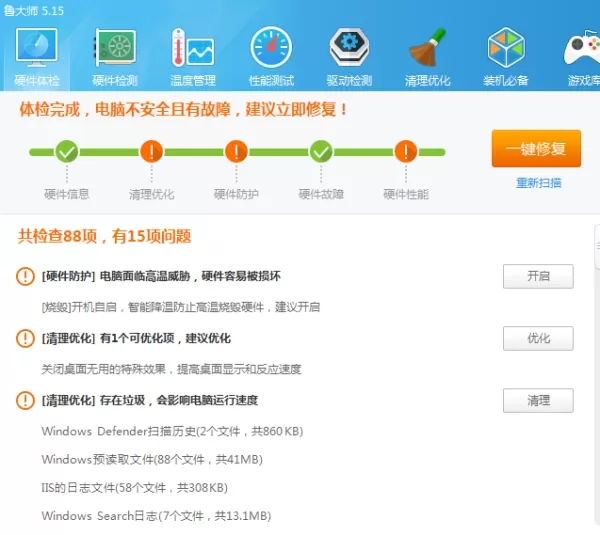Click 优化 button for optimizable item
Viewport: 600px width, 535px height.
pos(538,338)
